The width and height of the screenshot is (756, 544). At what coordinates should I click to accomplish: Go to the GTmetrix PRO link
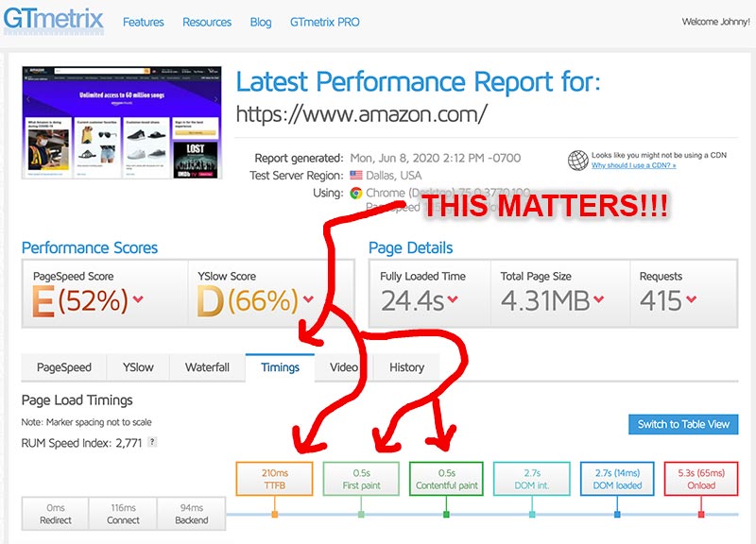[x=324, y=22]
